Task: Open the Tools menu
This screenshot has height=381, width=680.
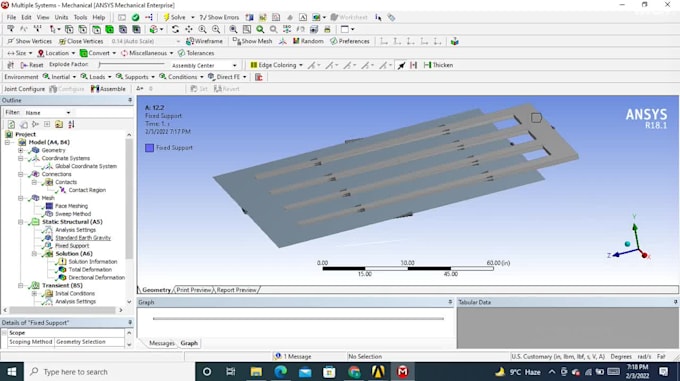Action: 80,17
